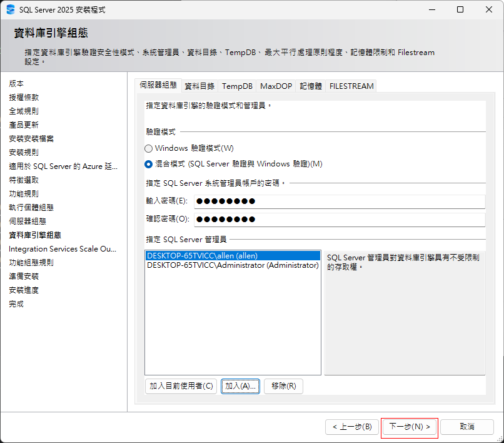This screenshot has width=504, height=443.
Task: Select DESKTOP-65TVICC\Administrator list entry
Action: point(233,265)
